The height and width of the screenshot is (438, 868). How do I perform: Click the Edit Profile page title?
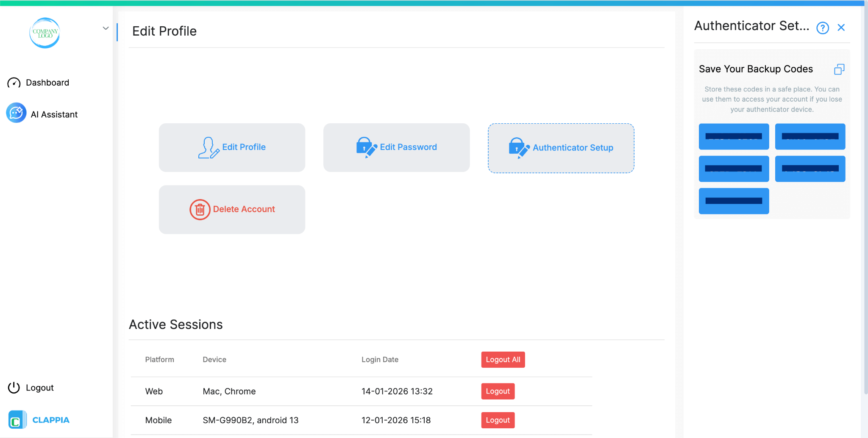164,31
